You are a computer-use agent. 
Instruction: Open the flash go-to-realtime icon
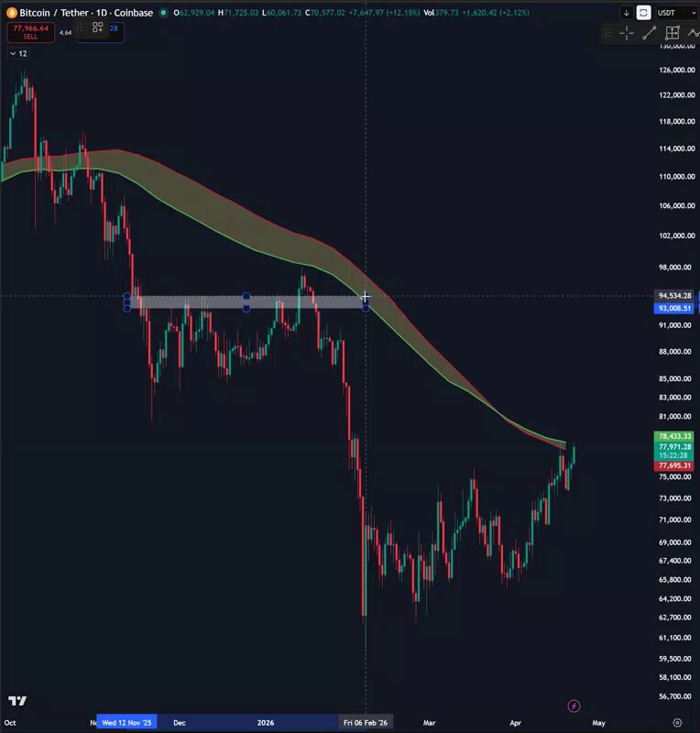click(x=574, y=706)
